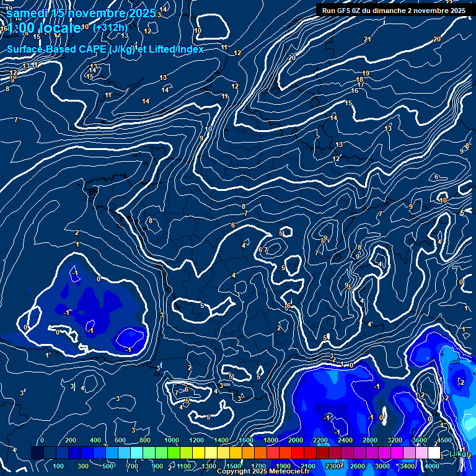Image resolution: width=476 pixels, height=476 pixels.
Task: Click the pure yellow legend swatch right of 1200
Action: (x=198, y=452)
